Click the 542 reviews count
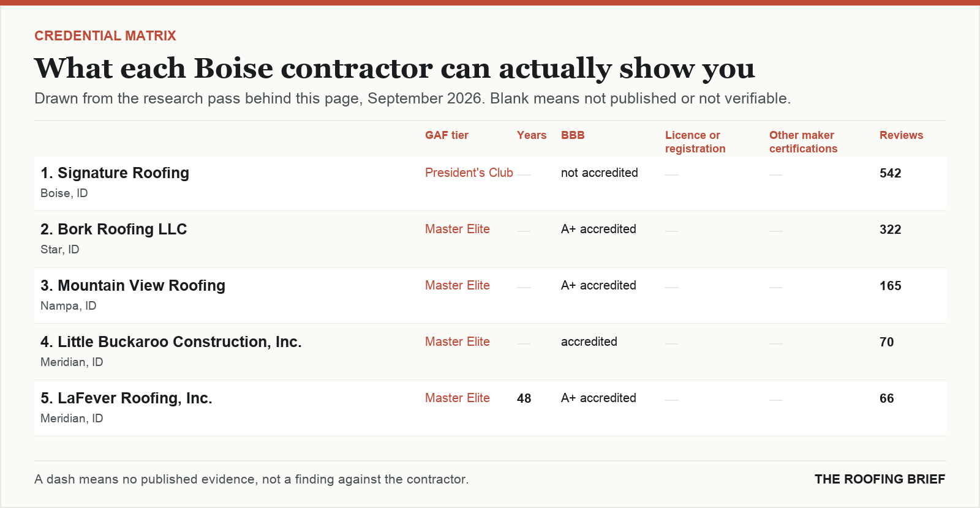980x508 pixels. tap(891, 173)
